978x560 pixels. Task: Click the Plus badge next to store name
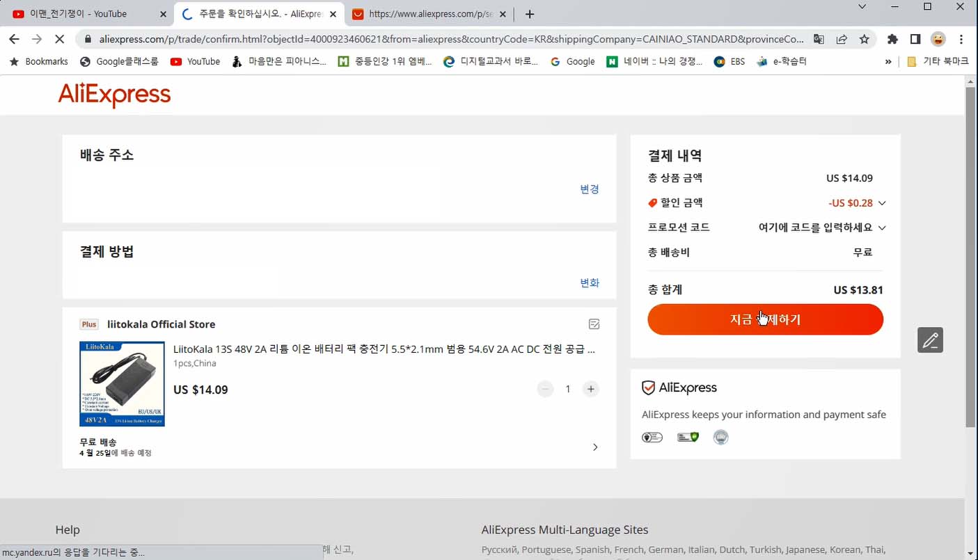coord(89,324)
